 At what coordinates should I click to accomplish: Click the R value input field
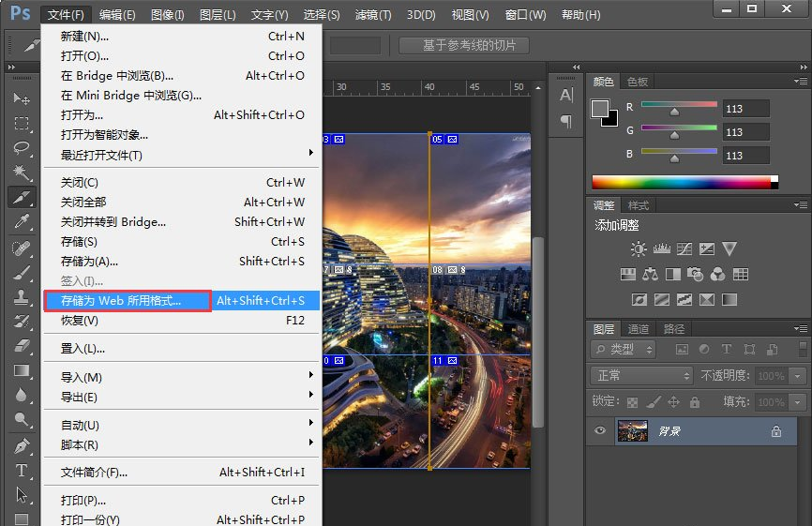[x=745, y=109]
